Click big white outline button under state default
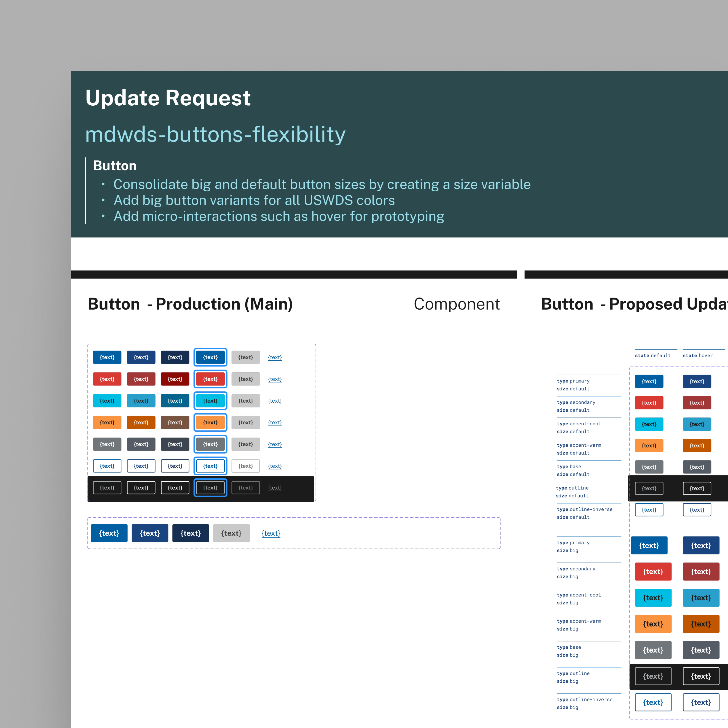 [653, 702]
